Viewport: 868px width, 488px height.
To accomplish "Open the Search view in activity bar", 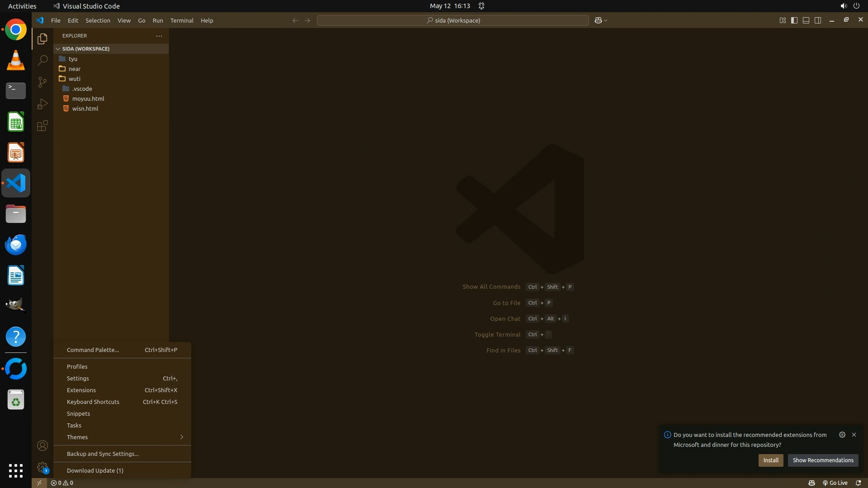I will click(42, 60).
